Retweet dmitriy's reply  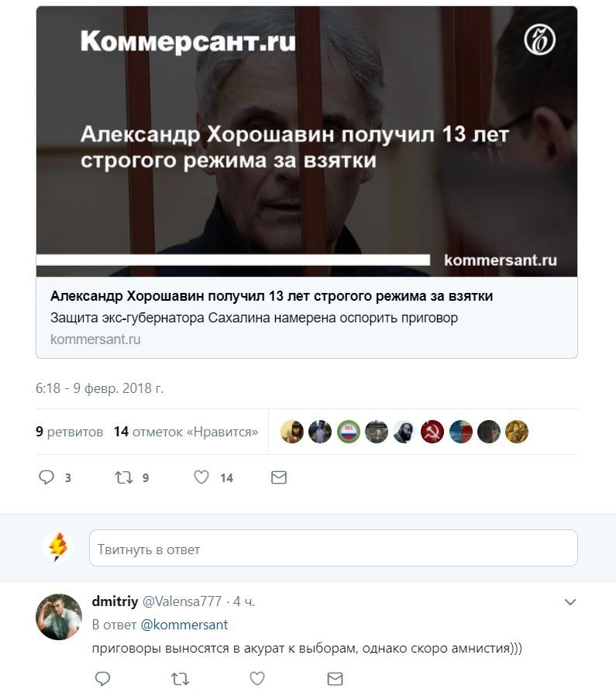click(181, 679)
